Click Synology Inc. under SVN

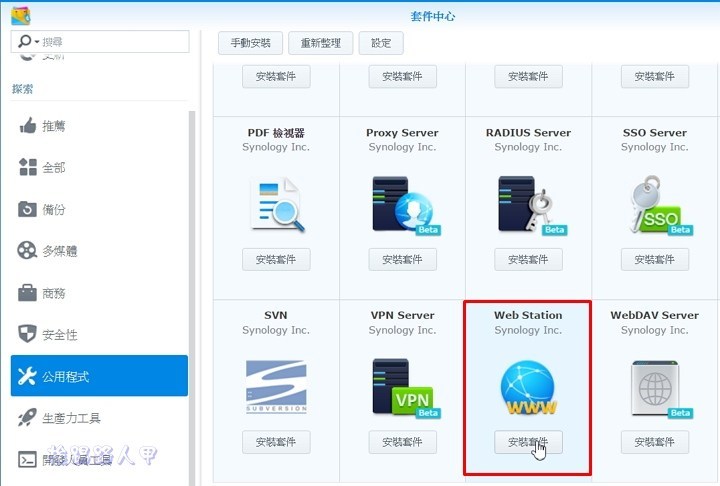point(276,330)
